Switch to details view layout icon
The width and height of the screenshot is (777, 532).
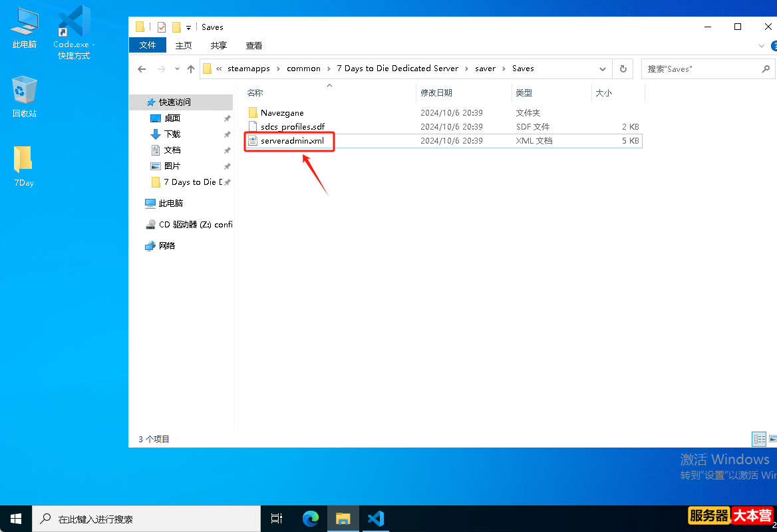[759, 439]
